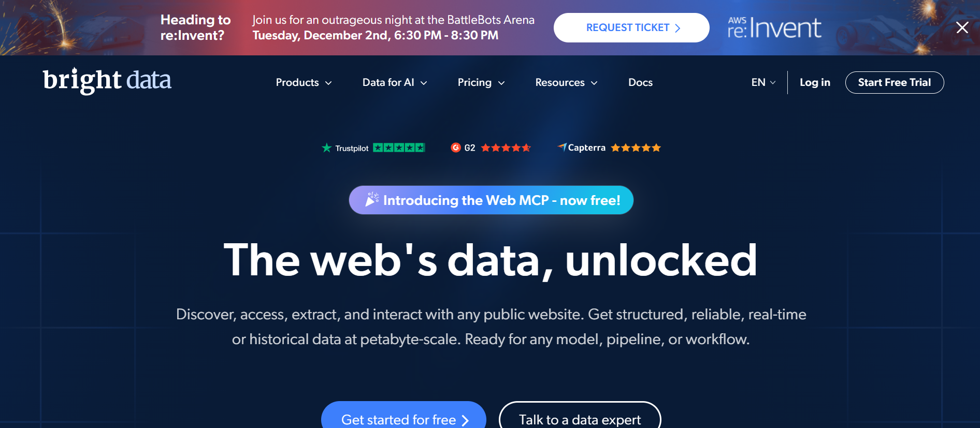Image resolution: width=980 pixels, height=428 pixels.
Task: Click the party popper icon
Action: (372, 200)
